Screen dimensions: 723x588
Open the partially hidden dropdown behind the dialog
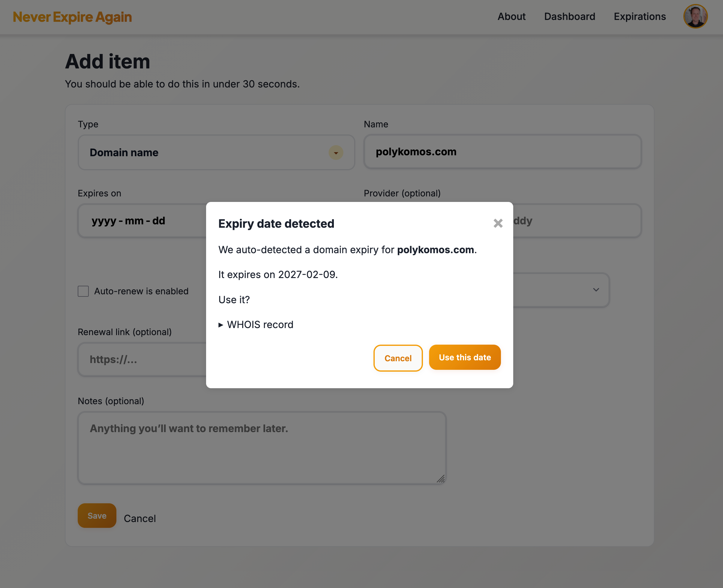(x=596, y=290)
